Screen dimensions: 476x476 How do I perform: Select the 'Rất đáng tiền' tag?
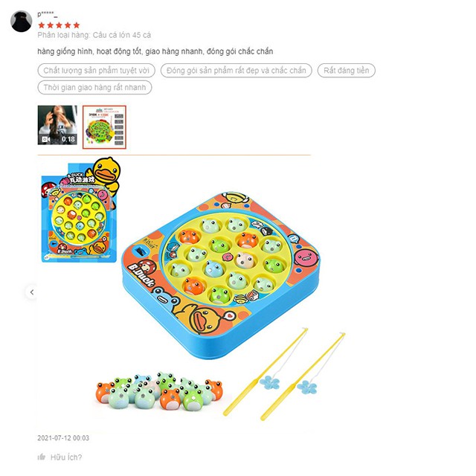[x=347, y=71]
